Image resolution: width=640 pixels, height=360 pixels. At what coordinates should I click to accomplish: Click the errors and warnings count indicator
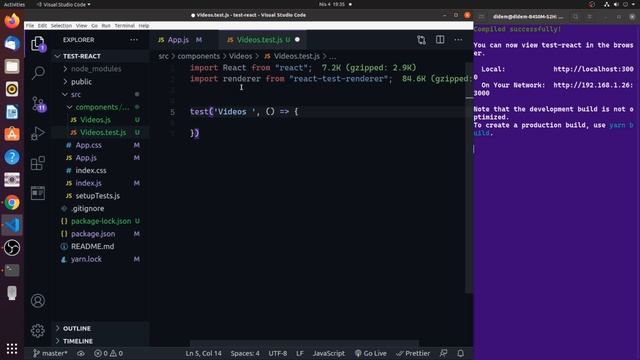pos(109,353)
